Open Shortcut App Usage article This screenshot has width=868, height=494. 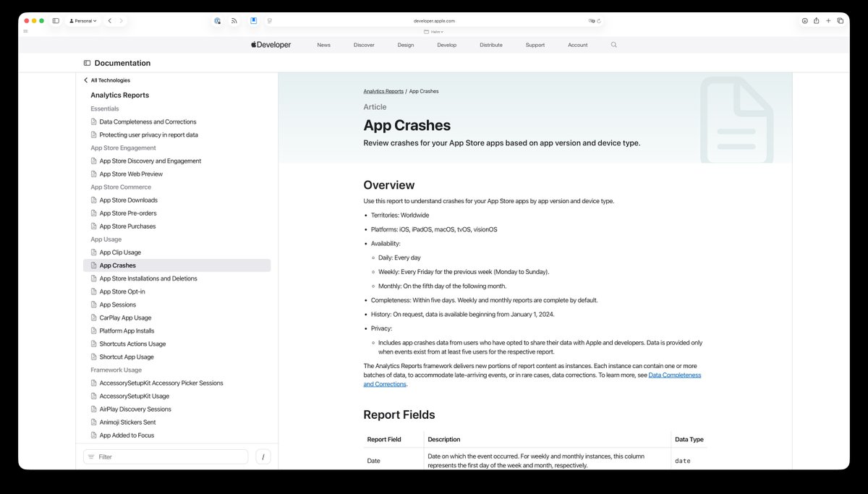(x=127, y=357)
